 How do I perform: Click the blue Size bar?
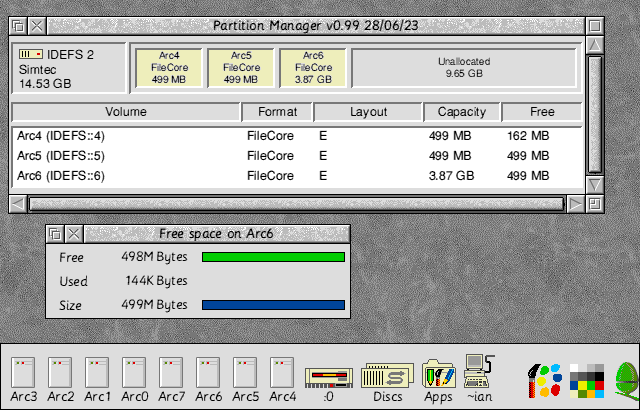click(273, 305)
